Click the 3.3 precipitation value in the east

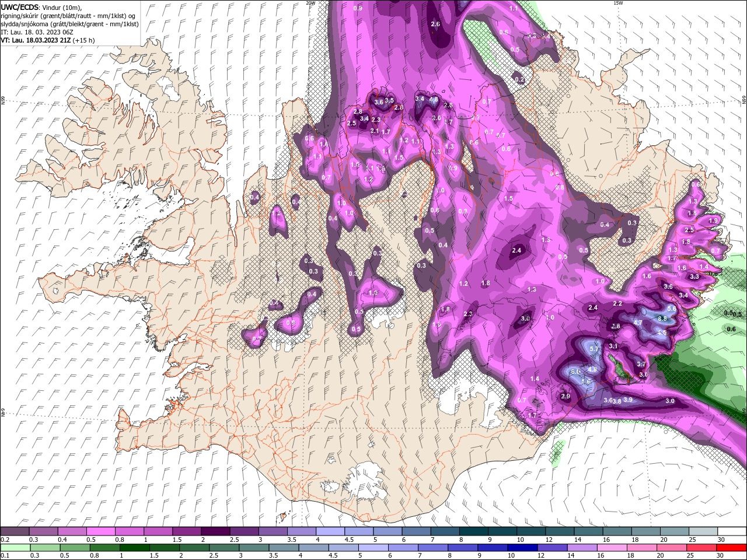[694, 277]
